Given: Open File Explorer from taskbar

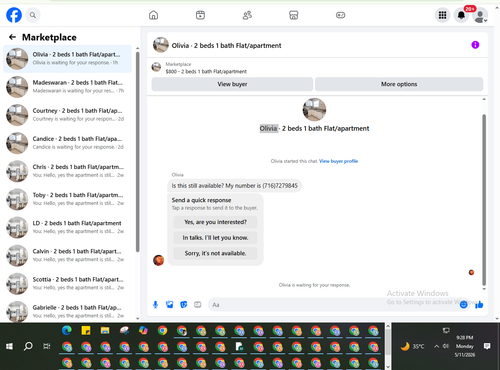Looking at the screenshot, I should click(x=105, y=330).
